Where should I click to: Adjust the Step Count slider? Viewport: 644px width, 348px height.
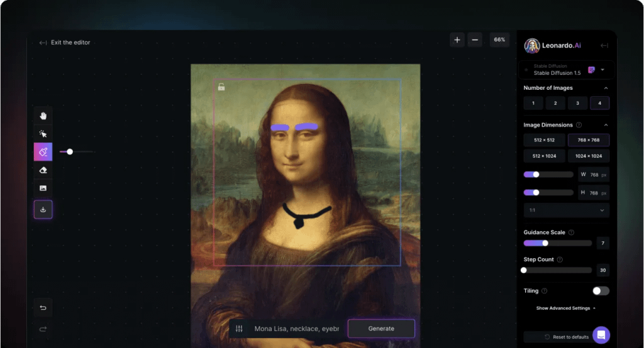pyautogui.click(x=557, y=270)
